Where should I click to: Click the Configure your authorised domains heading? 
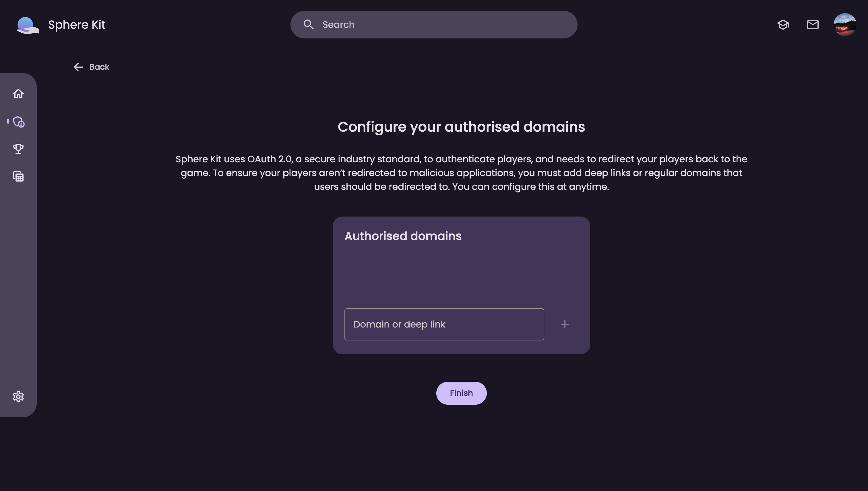461,127
